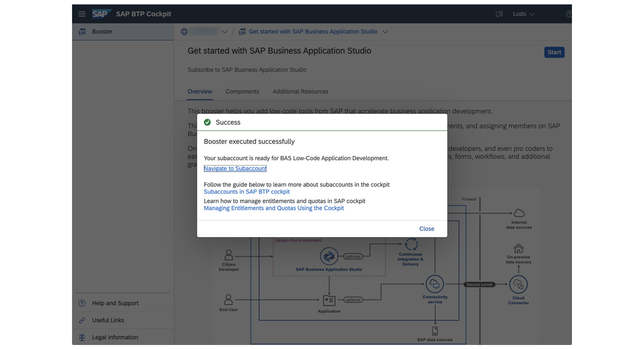644x349 pixels.
Task: Click the Booster sidebar icon
Action: (x=82, y=31)
